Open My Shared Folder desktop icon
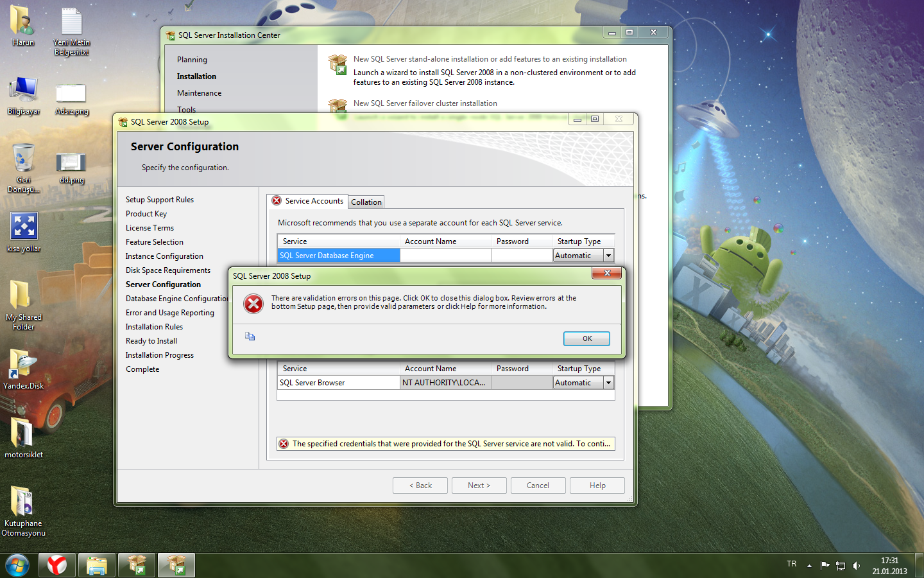Screen dimensions: 924x578 [x=24, y=305]
